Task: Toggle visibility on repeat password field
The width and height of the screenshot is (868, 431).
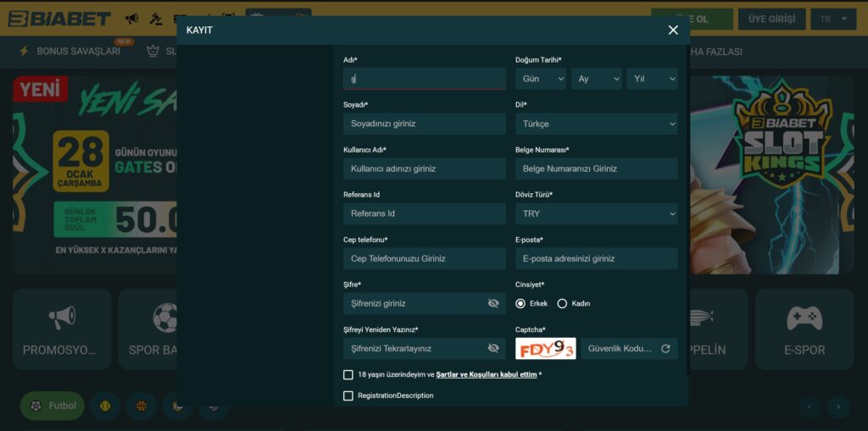Action: point(493,349)
